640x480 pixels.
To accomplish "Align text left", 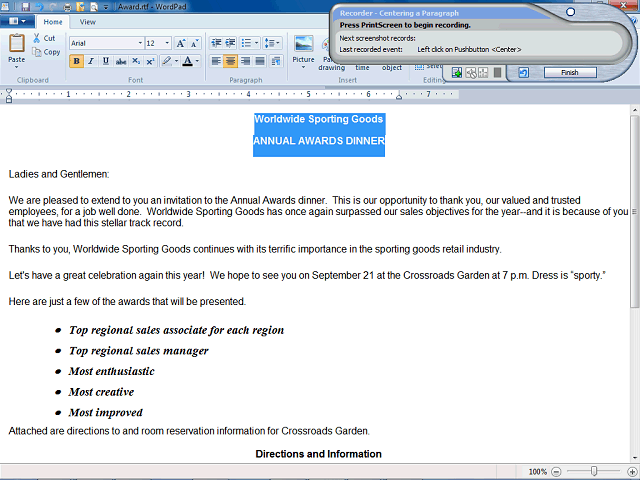I will 216,61.
